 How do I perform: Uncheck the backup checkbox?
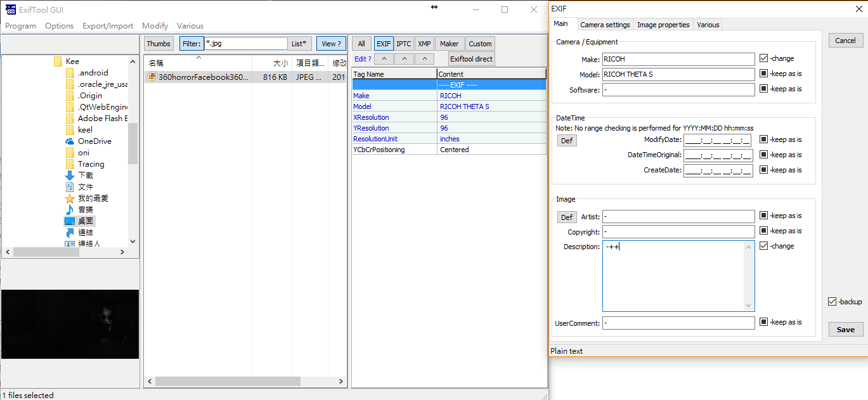coord(832,302)
